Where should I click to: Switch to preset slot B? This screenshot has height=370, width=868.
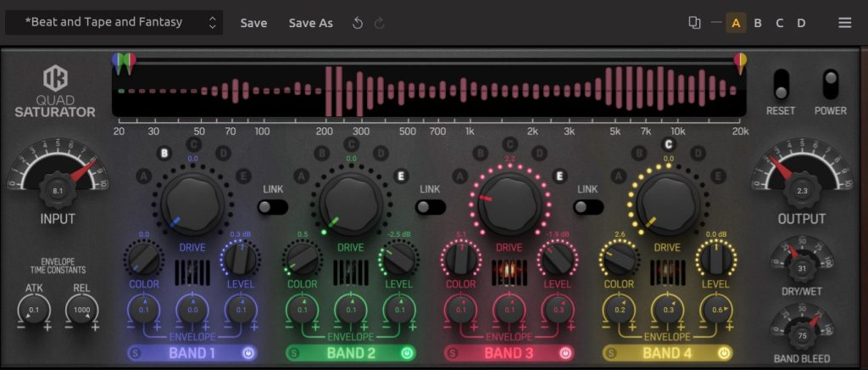click(x=758, y=23)
